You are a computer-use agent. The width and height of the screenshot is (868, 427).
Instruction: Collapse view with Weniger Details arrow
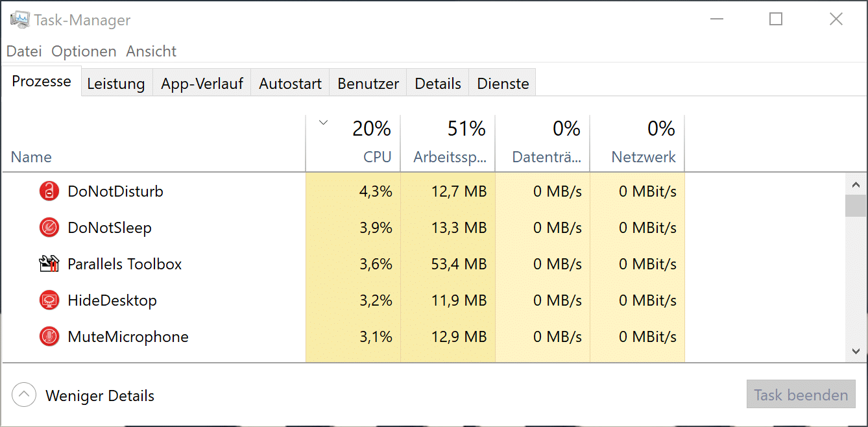[x=24, y=395]
